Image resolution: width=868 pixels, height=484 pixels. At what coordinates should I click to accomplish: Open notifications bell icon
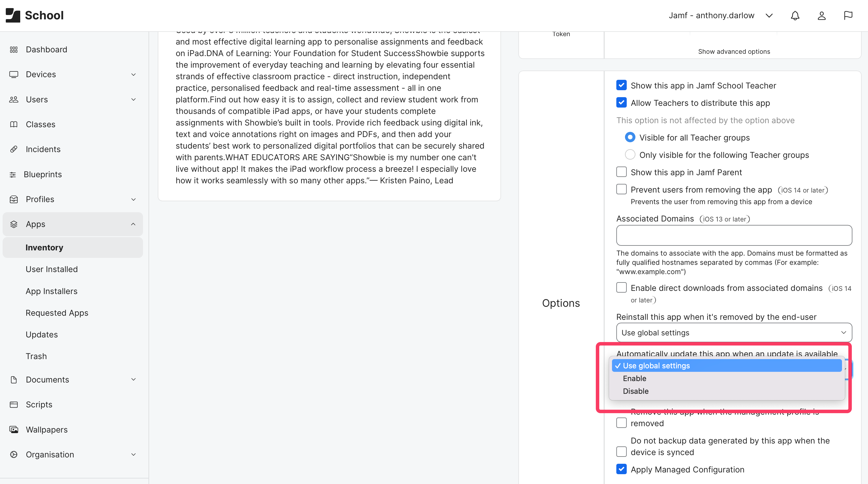795,16
